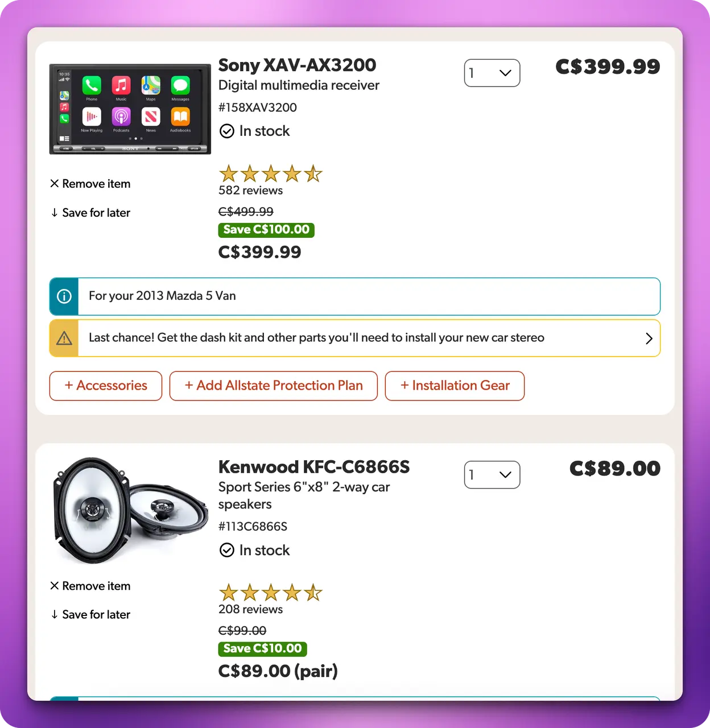Click the Sony receiver product thumbnail
Image resolution: width=710 pixels, height=728 pixels.
pos(130,109)
